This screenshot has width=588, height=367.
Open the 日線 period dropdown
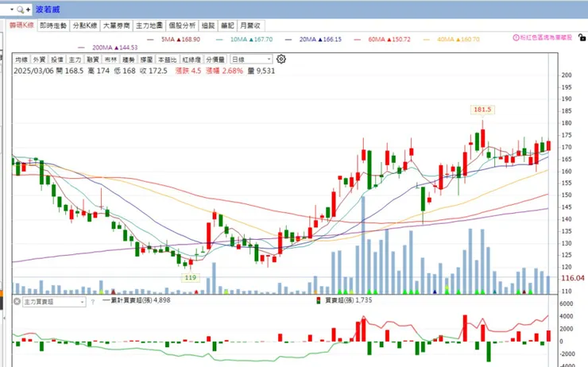(x=251, y=60)
